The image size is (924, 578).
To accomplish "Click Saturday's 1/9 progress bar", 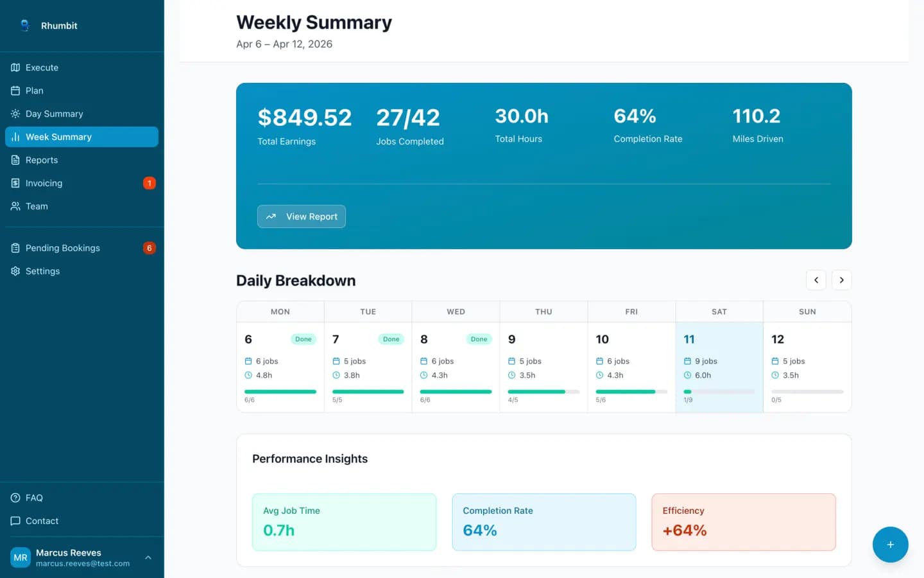I will click(719, 391).
